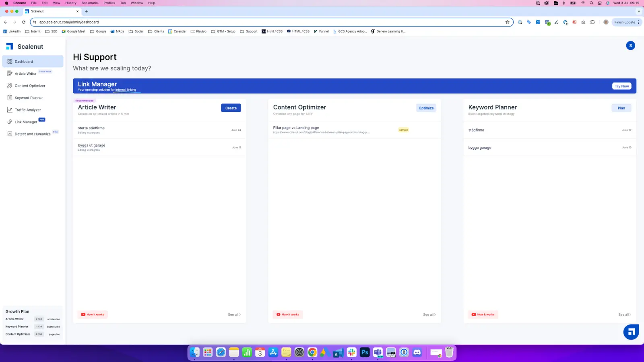Expand the Social bookmarks folder
The height and width of the screenshot is (362, 644).
coord(136,31)
